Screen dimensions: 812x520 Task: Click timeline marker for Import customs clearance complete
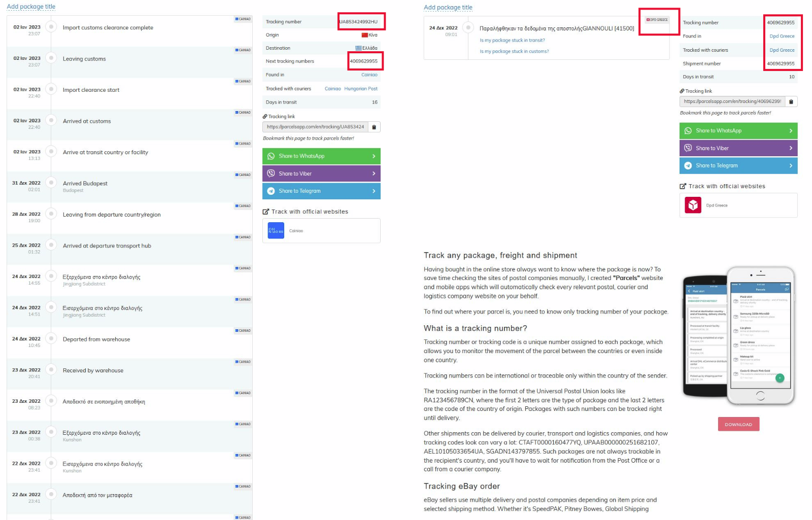[x=51, y=27]
